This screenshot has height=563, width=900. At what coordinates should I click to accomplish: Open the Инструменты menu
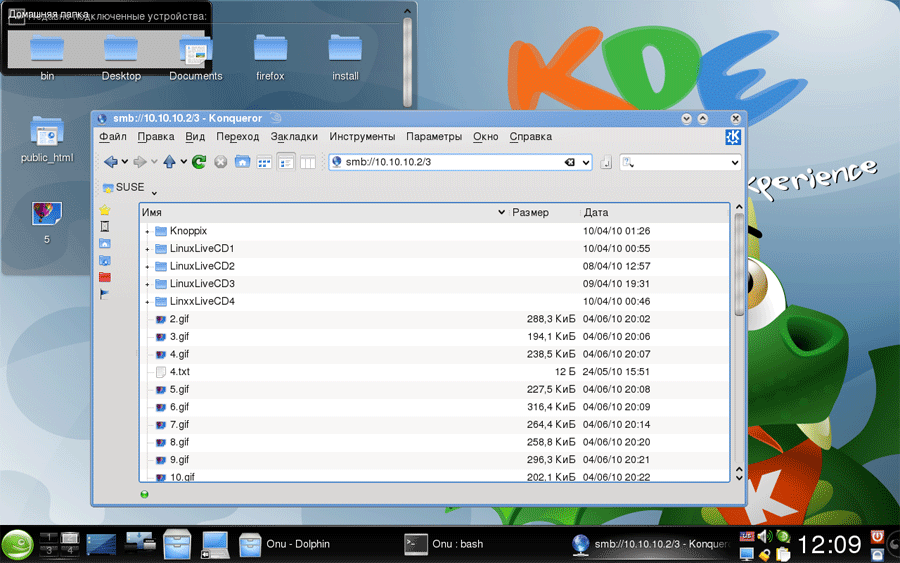point(362,137)
